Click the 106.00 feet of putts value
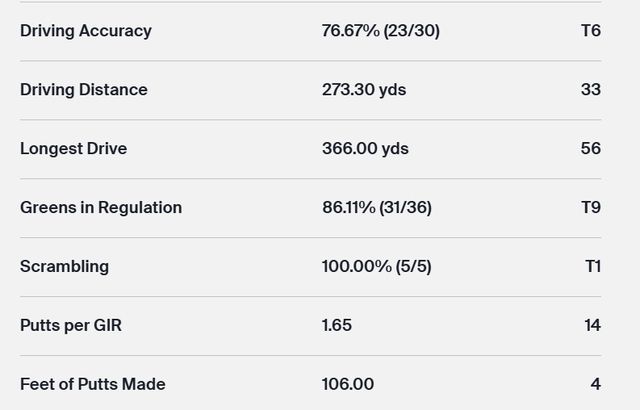This screenshot has width=640, height=410. coord(348,385)
